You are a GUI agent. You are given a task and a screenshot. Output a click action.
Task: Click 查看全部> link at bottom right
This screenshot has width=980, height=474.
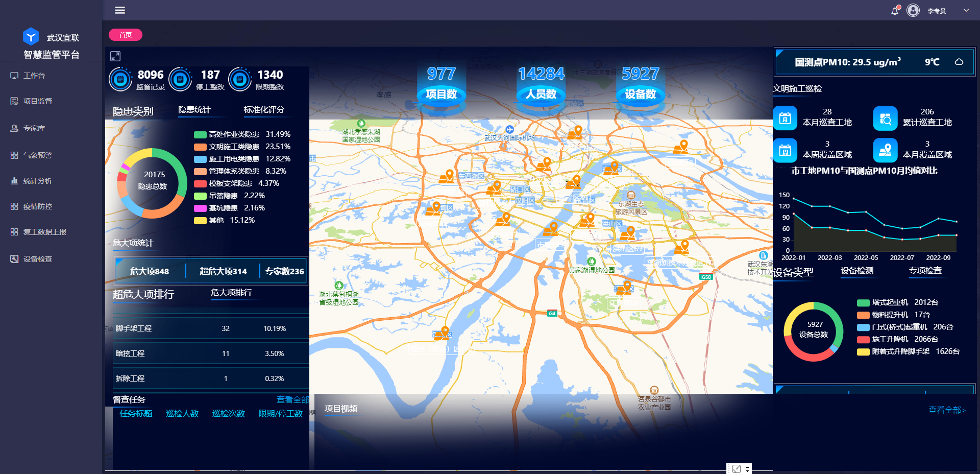[947, 410]
